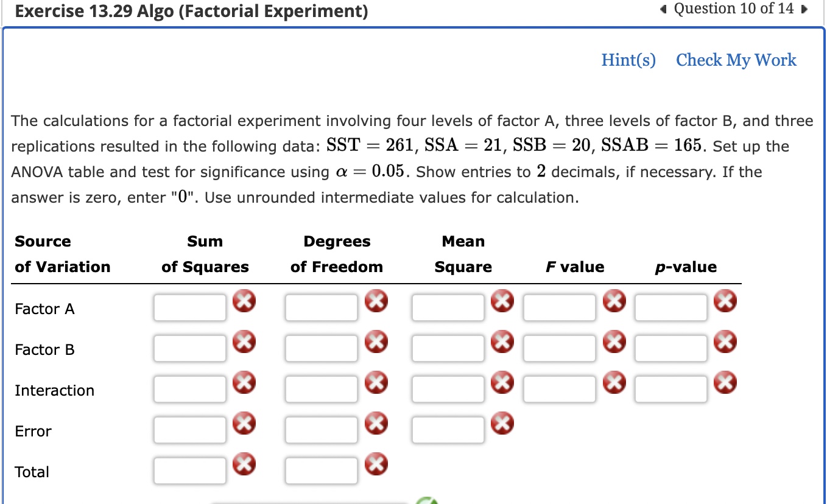
Task: Open the Hint(s) link
Action: [628, 60]
